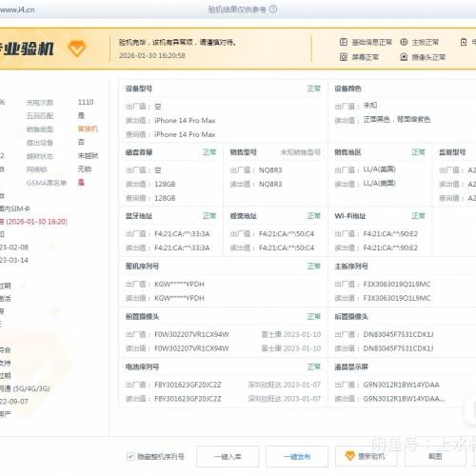The image size is (476, 476).
Task: Click the 一键入库 button
Action: tap(228, 456)
